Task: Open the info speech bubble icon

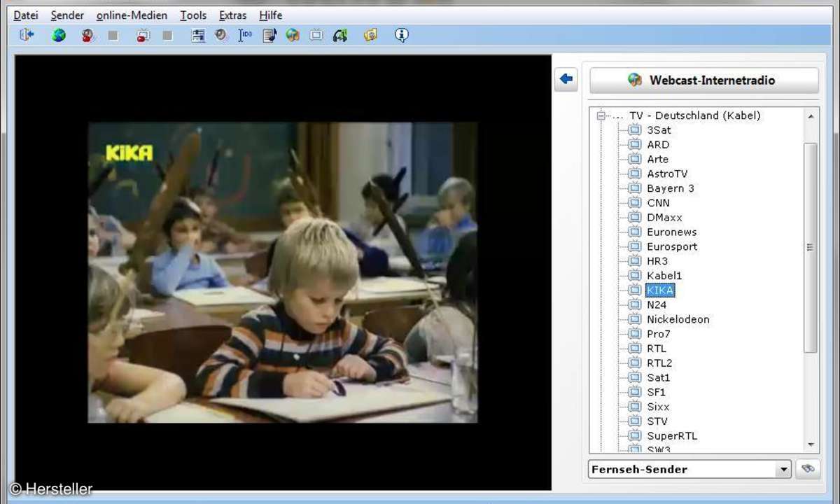Action: (401, 35)
